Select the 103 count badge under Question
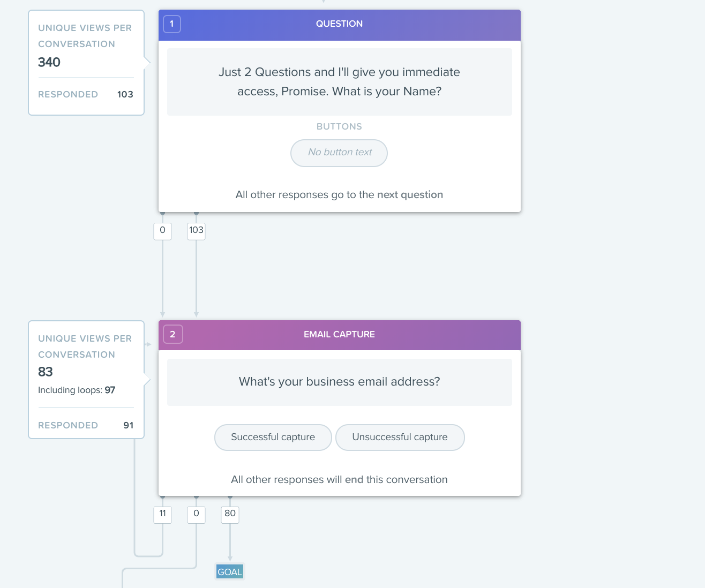 [196, 230]
